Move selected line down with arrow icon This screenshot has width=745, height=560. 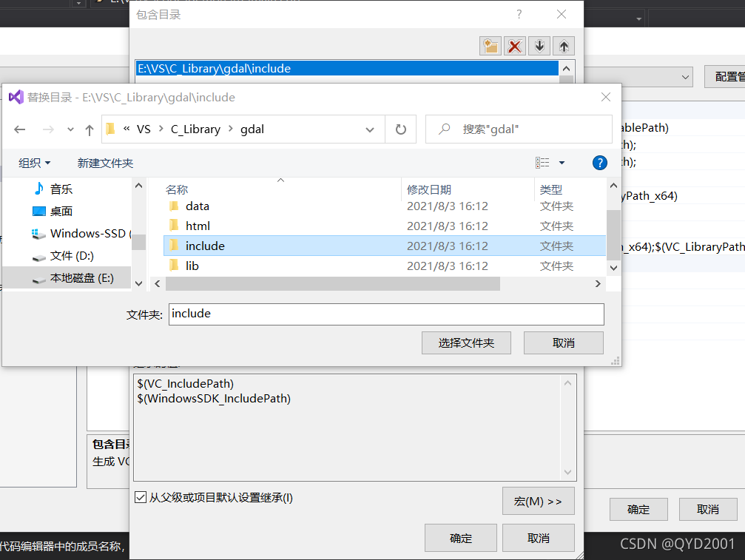(x=539, y=46)
